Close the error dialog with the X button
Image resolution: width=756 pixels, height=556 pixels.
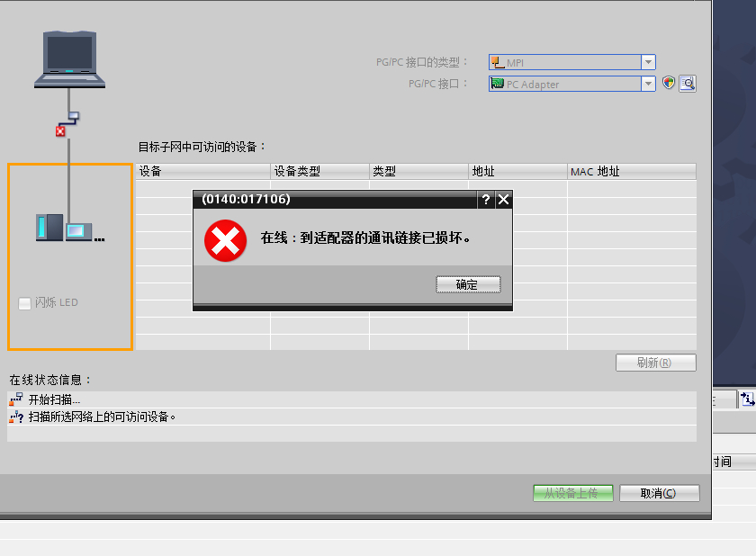(504, 200)
